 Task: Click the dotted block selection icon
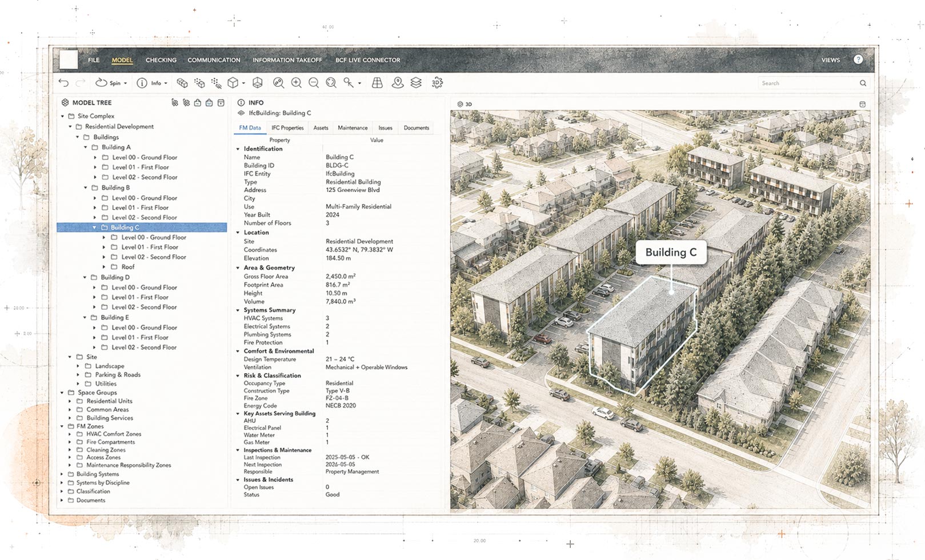tap(199, 83)
